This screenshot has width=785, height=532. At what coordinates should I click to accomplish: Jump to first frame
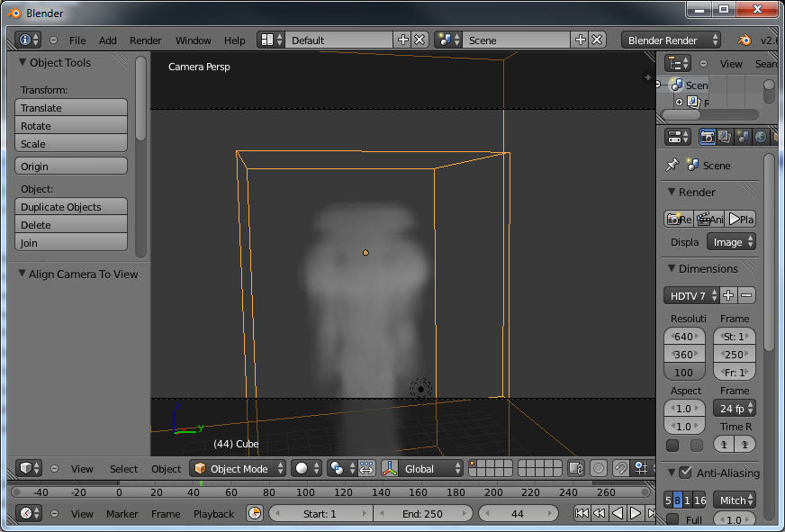pos(582,513)
